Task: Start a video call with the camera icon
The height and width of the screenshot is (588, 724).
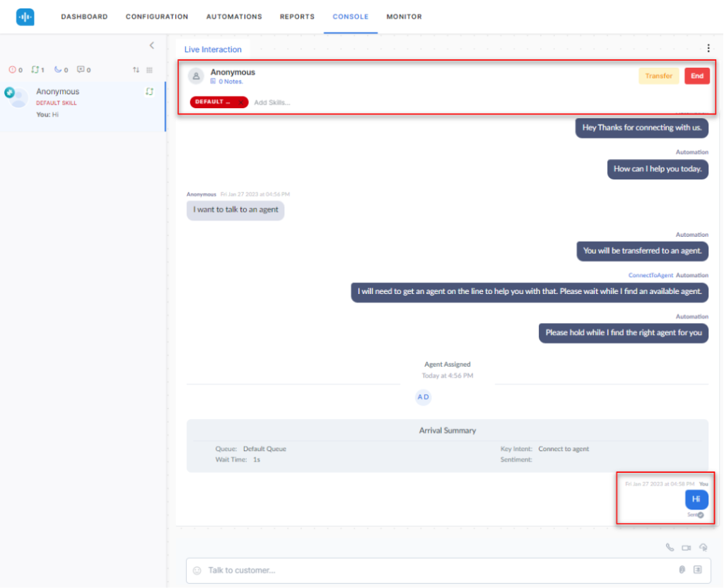Action: 686,547
